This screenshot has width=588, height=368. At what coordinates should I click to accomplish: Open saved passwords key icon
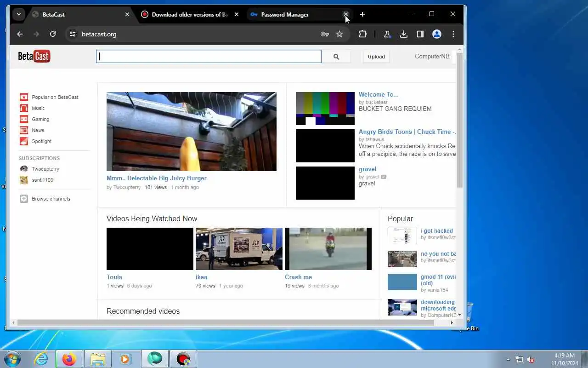pos(325,34)
